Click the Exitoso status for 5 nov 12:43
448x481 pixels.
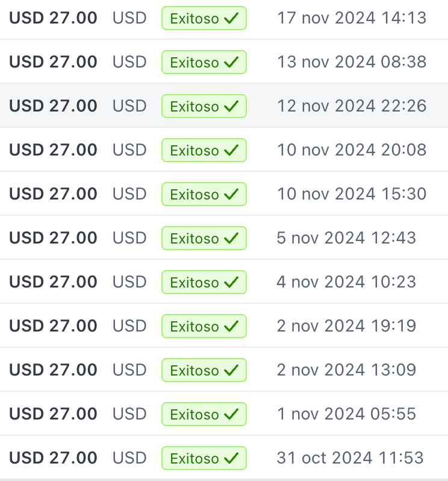pos(204,238)
